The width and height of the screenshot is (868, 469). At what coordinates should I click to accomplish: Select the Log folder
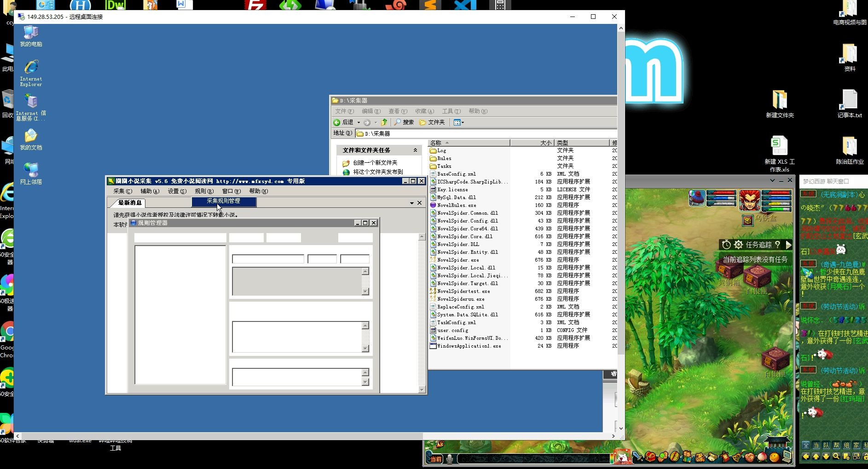pos(438,150)
